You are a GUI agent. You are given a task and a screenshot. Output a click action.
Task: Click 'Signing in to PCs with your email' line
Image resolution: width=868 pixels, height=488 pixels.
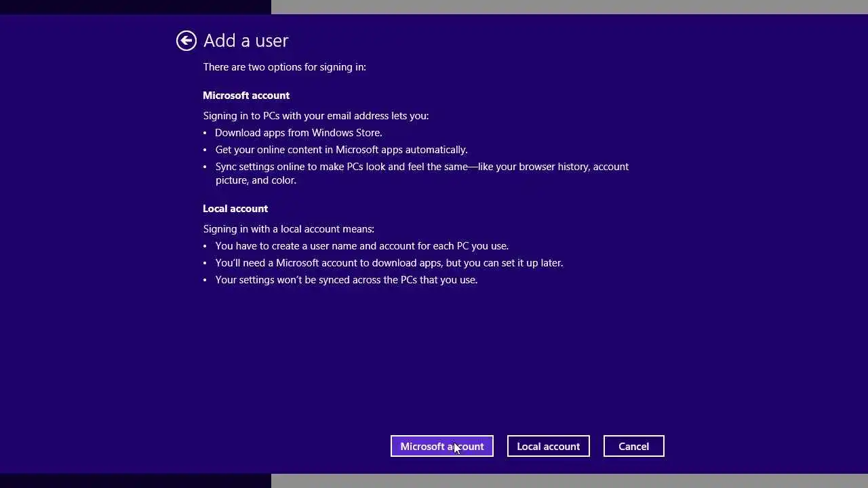pyautogui.click(x=316, y=116)
